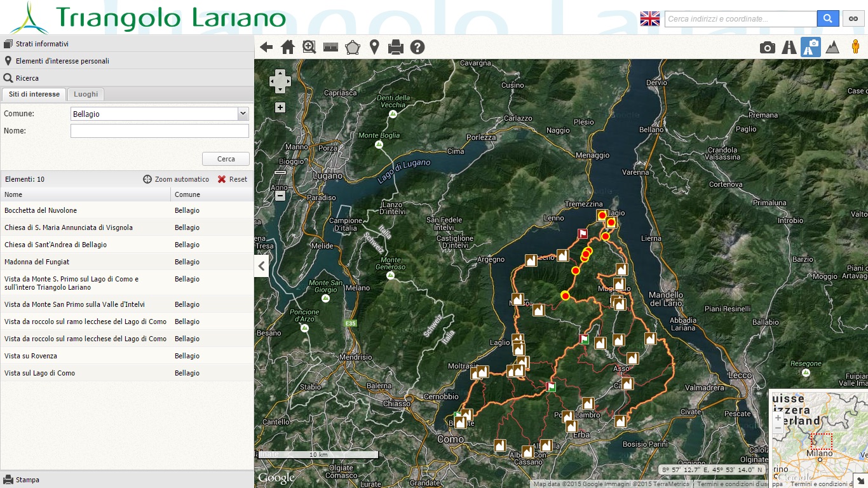Viewport: 868px width, 488px height.
Task: Print the map with printer icon
Action: pos(396,47)
